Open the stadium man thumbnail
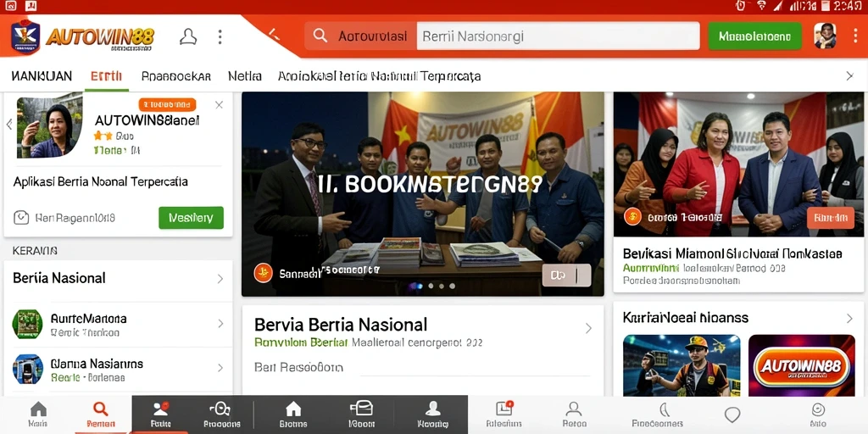Image resolution: width=868 pixels, height=434 pixels. pos(682,365)
